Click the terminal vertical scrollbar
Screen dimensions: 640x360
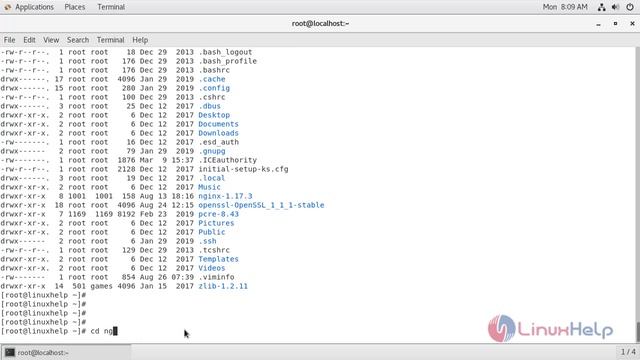(x=637, y=195)
